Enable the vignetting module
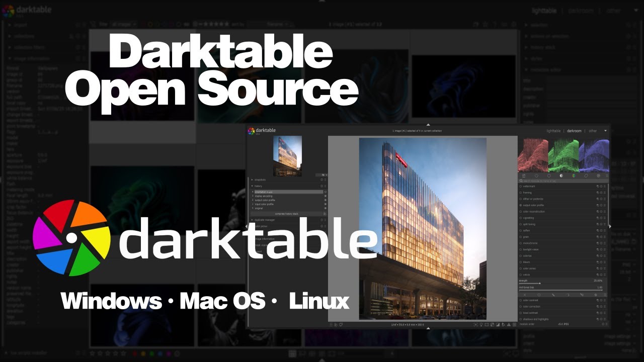Viewport: 644px width, 362px height. pos(521,218)
